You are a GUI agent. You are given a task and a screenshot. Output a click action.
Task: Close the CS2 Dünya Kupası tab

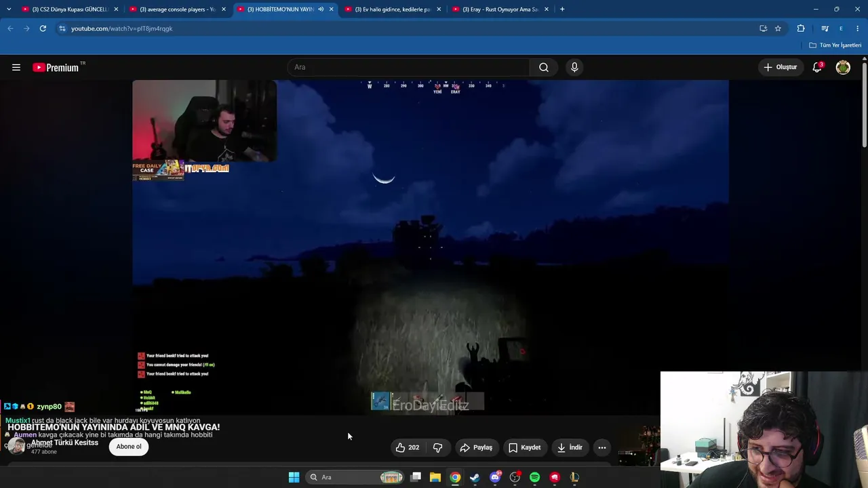click(x=116, y=9)
